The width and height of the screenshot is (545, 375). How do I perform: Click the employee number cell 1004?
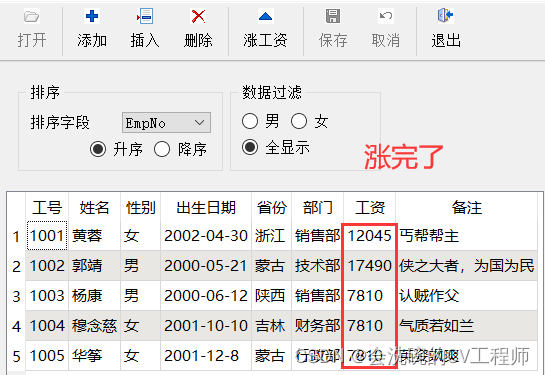[x=47, y=326]
